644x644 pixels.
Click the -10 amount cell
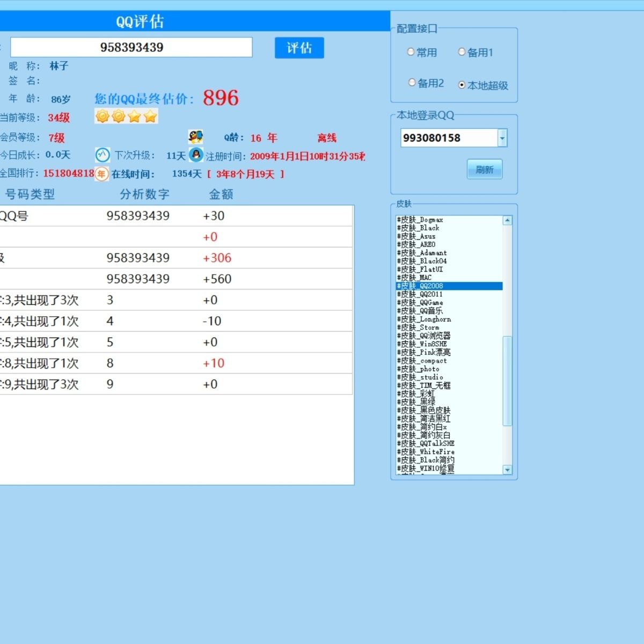(x=211, y=321)
